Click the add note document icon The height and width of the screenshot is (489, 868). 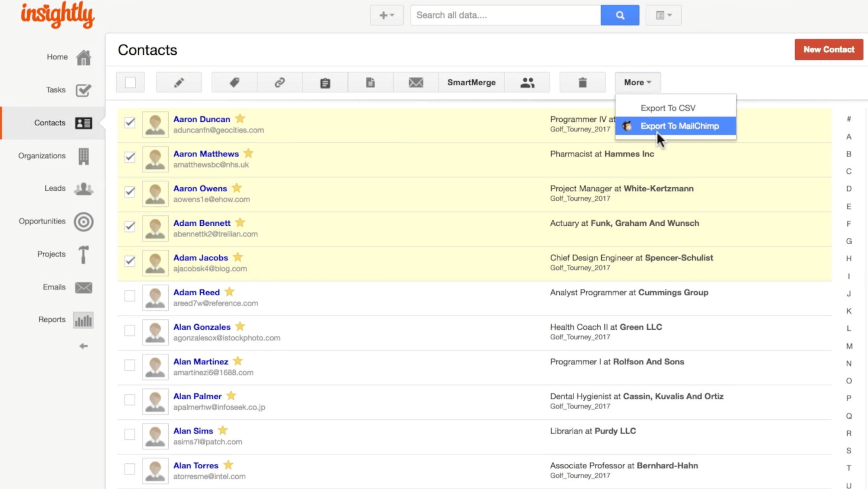pyautogui.click(x=370, y=82)
